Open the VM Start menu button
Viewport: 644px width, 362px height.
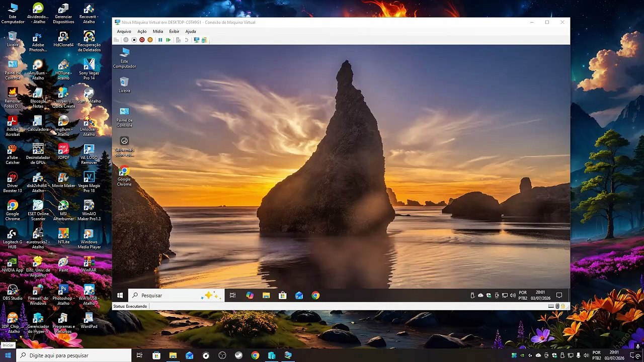[x=120, y=296]
